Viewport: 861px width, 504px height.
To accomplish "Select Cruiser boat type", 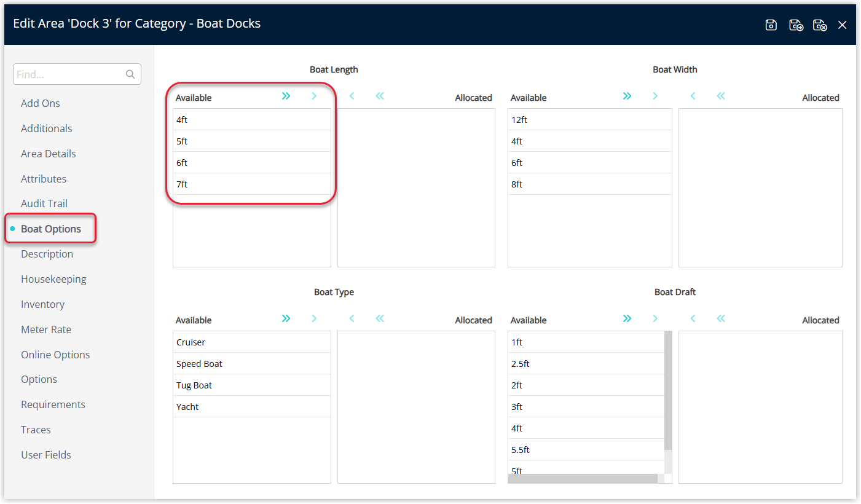I will (252, 342).
